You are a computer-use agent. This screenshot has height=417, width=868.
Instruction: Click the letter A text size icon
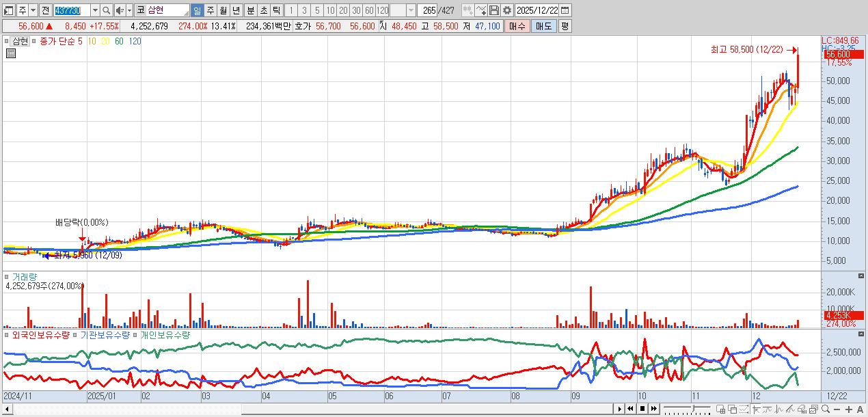860,409
